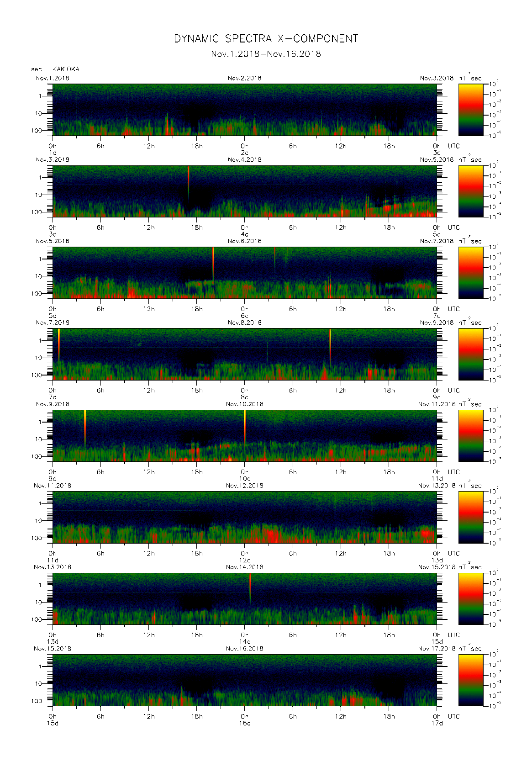Screen dimensions: 532x767
Task: Click the color scale bar beside the Nov.1 panel
Action: (471, 110)
